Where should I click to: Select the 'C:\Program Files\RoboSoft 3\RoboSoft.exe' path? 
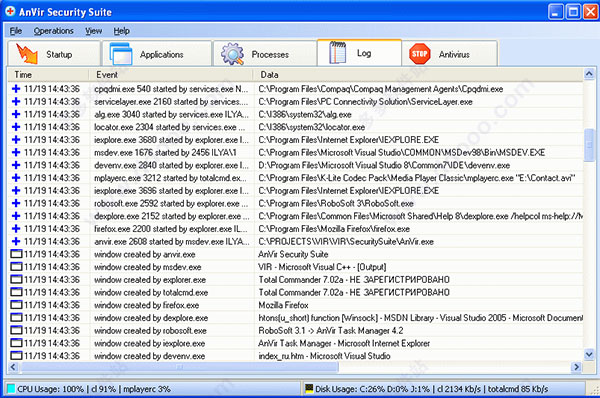pyautogui.click(x=336, y=203)
